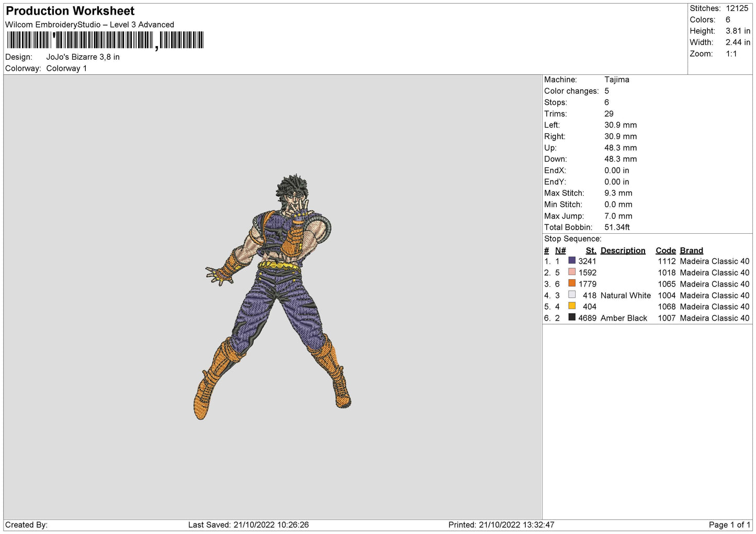
Task: Click the barcode under the Wilcom heading
Action: coord(105,40)
